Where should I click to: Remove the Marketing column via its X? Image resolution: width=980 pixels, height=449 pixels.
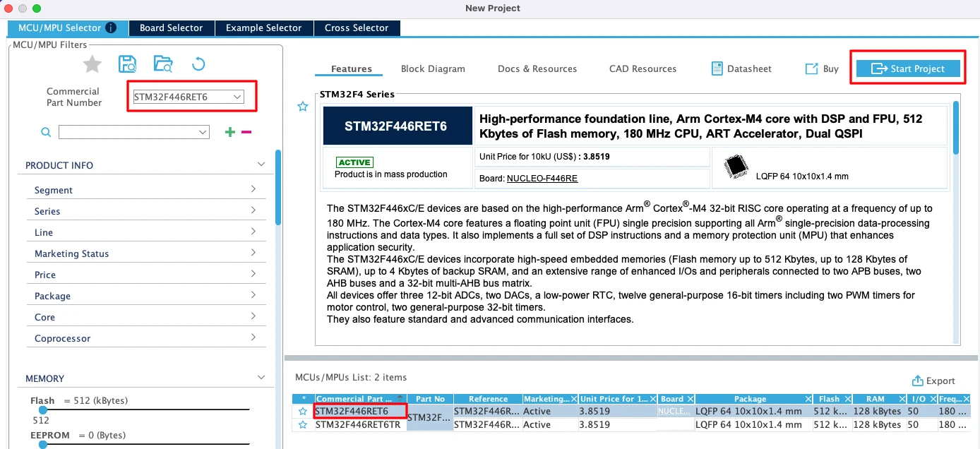click(574, 399)
